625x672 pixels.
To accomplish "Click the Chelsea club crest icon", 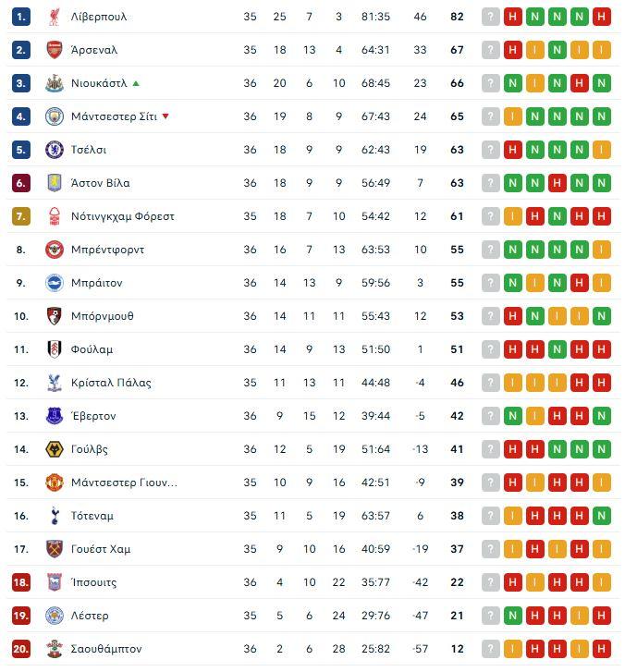I will [55, 150].
